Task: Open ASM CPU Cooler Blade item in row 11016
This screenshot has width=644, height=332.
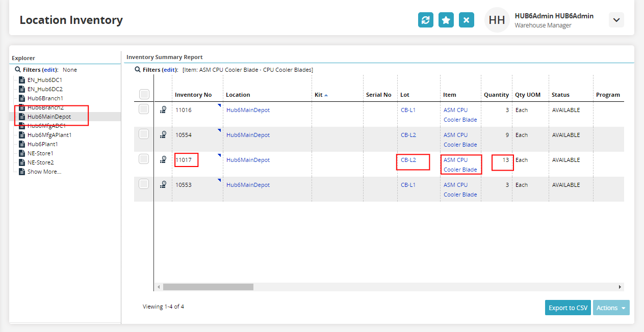Action: click(x=460, y=115)
